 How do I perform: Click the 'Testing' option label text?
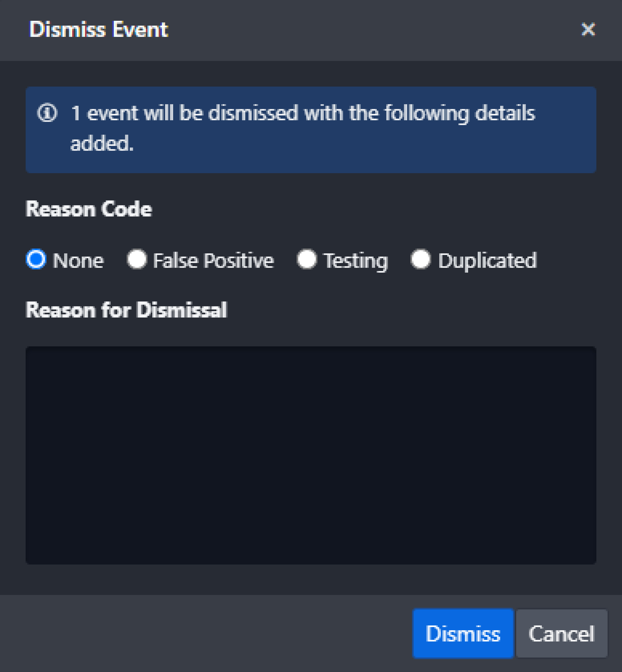click(356, 261)
